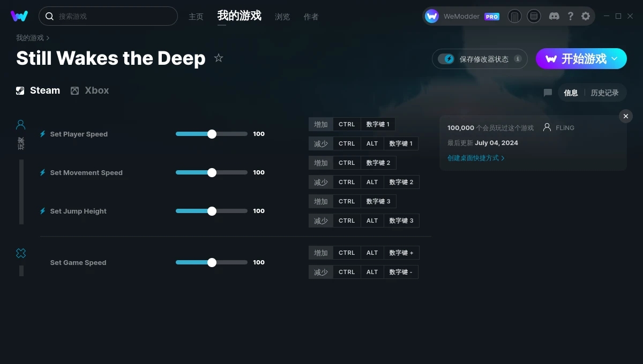Open the overlay window icon in the title bar
Image resolution: width=643 pixels, height=364 pixels.
[534, 16]
